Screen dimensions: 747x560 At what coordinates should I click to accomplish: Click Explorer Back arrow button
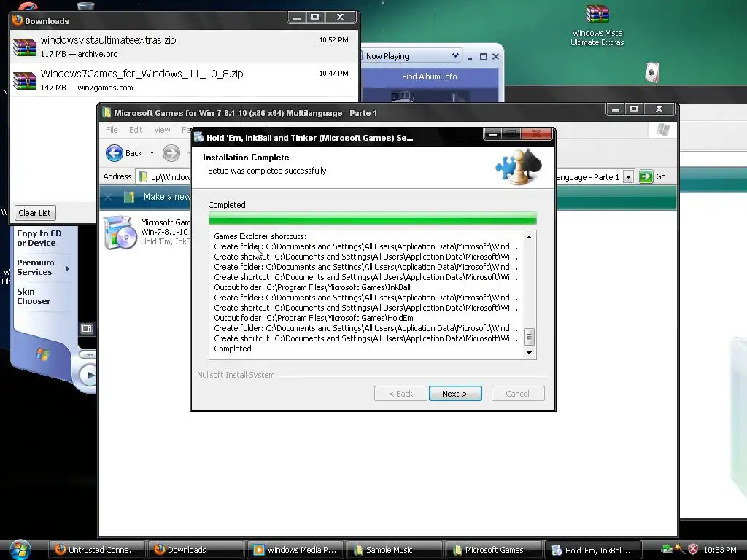[115, 153]
